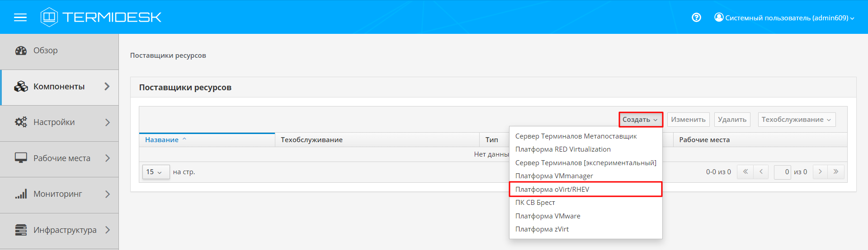Expand the Компоненты submenu chevron
Screen dimensions: 868x250
pos(107,86)
